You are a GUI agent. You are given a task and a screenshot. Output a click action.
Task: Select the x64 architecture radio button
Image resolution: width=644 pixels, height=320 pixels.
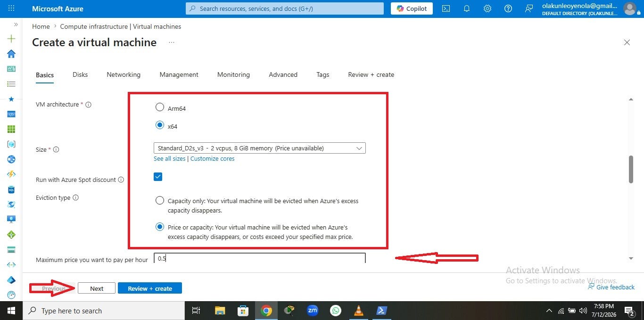click(x=160, y=125)
